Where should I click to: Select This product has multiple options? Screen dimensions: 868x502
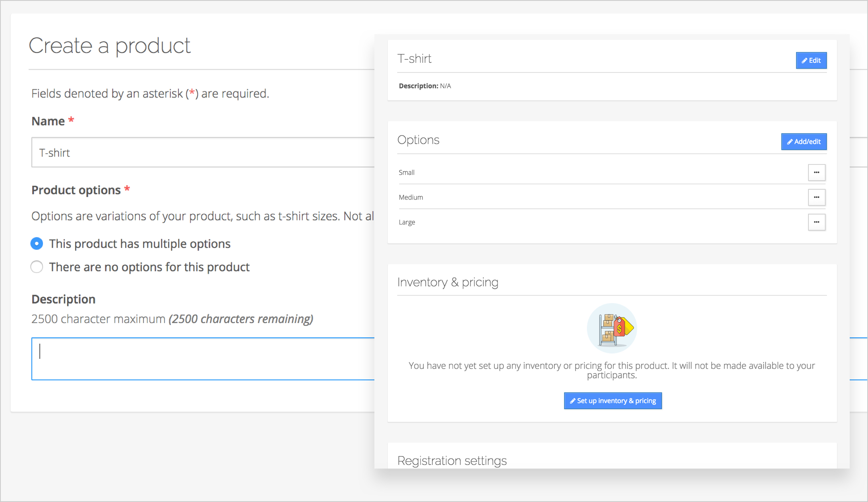(37, 243)
